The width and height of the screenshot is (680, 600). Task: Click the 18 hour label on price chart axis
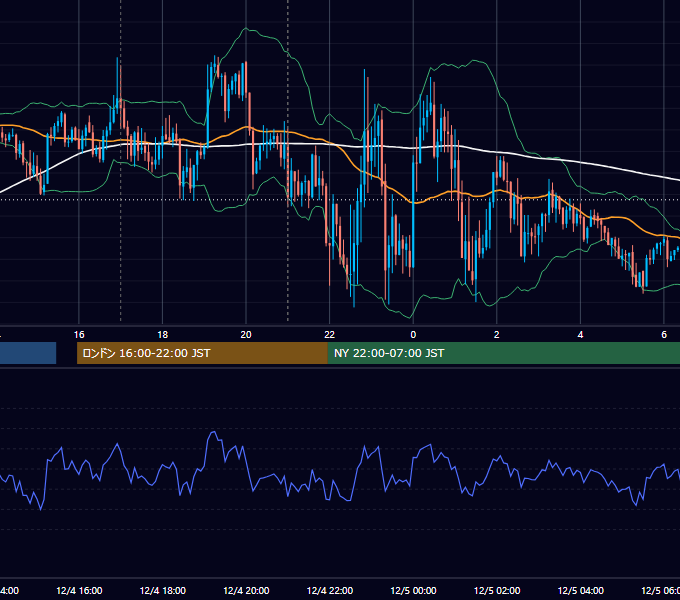(x=163, y=335)
